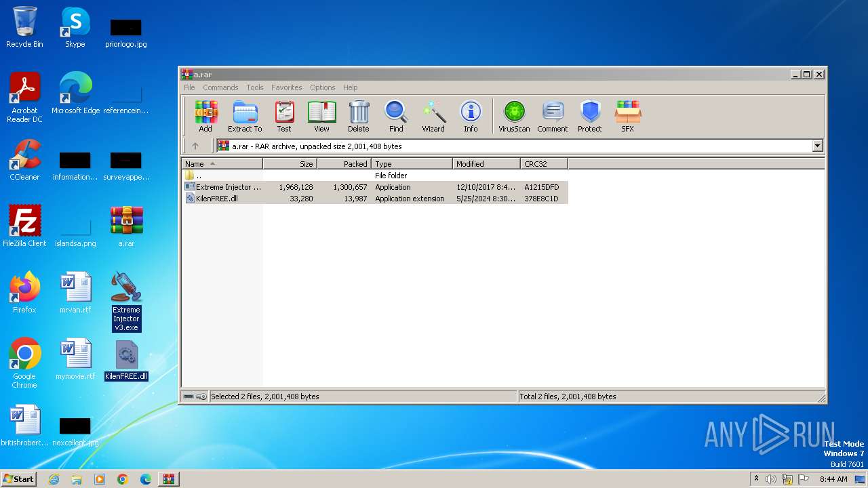Select the CCleaner desktop icon

24,160
